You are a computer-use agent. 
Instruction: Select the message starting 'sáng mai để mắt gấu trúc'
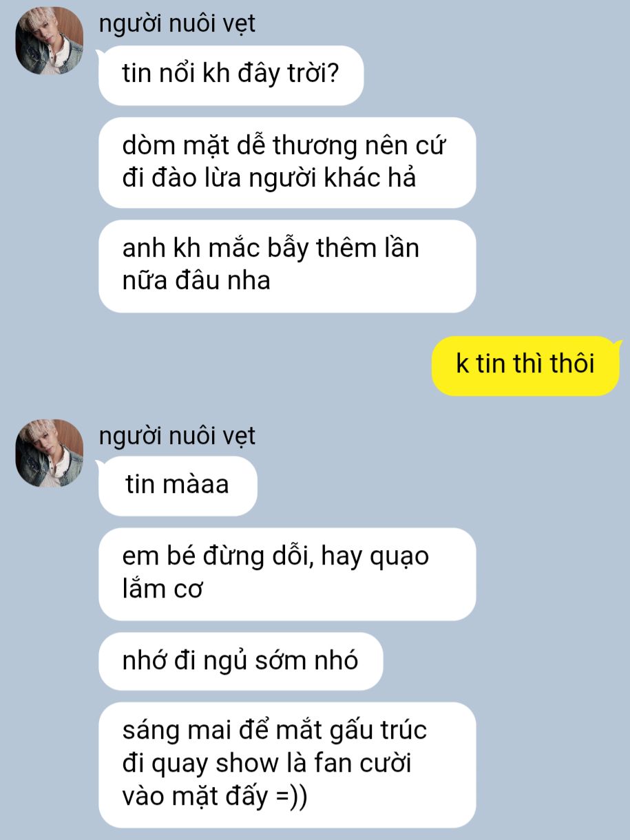tap(287, 764)
